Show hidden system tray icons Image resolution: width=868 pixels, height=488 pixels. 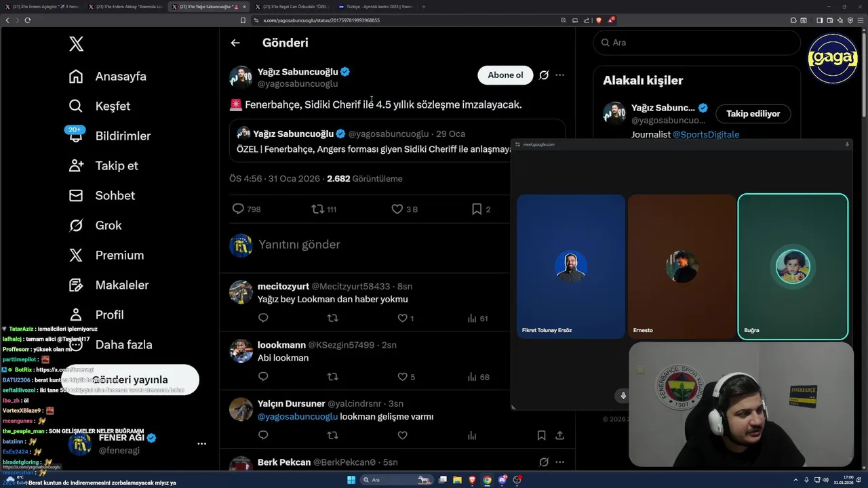click(x=797, y=480)
